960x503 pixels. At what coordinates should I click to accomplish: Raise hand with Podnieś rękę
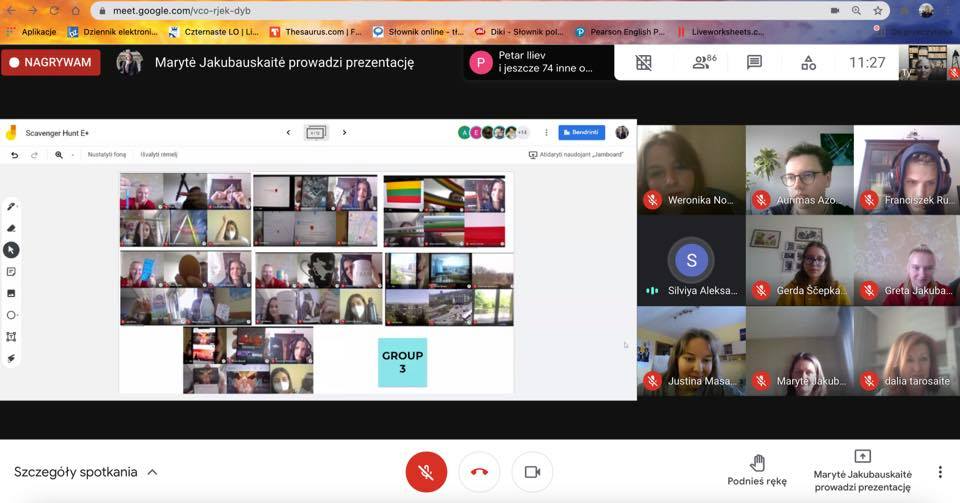pyautogui.click(x=757, y=470)
